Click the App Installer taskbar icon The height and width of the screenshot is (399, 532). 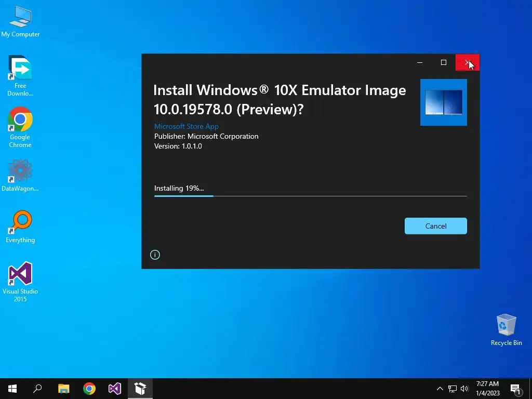click(140, 389)
